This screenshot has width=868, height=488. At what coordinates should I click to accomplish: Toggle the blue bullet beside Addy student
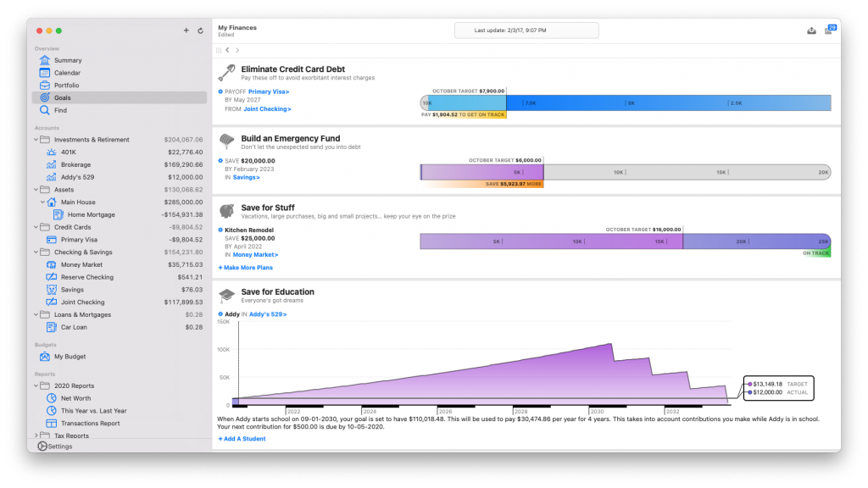point(220,314)
